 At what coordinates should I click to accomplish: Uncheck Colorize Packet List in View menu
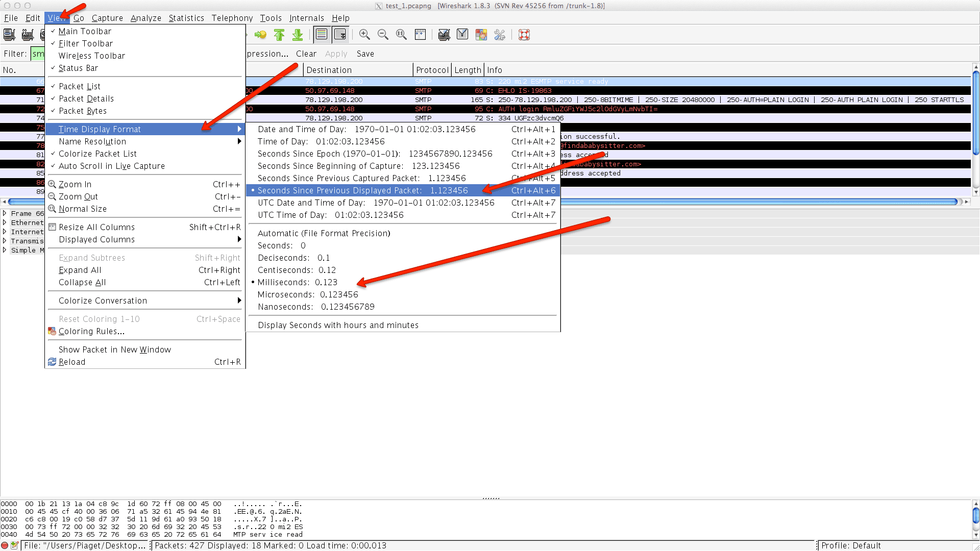(x=97, y=154)
